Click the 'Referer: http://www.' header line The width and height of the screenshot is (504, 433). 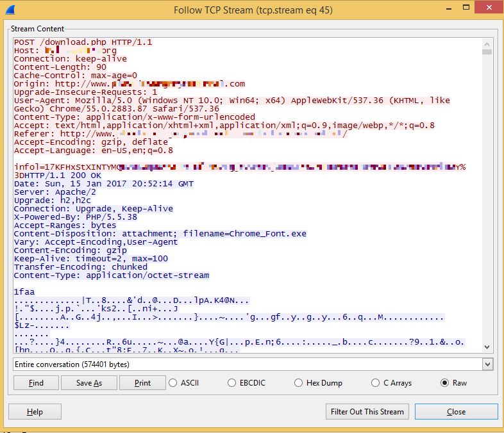pyautogui.click(x=181, y=133)
